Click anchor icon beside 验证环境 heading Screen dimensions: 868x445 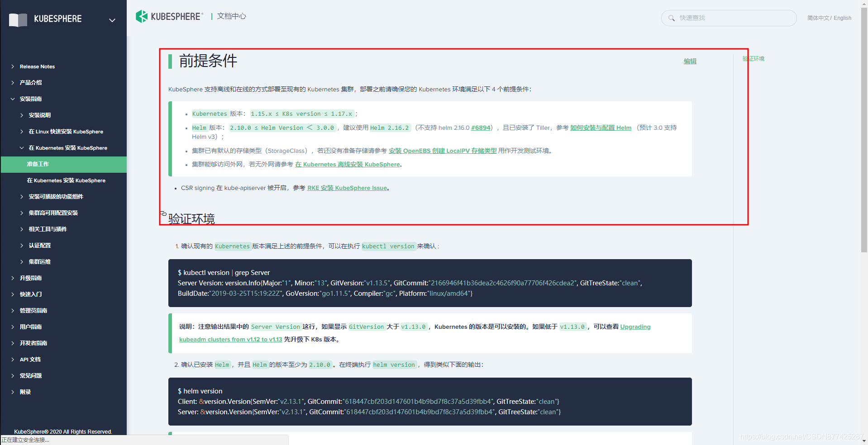(x=163, y=213)
